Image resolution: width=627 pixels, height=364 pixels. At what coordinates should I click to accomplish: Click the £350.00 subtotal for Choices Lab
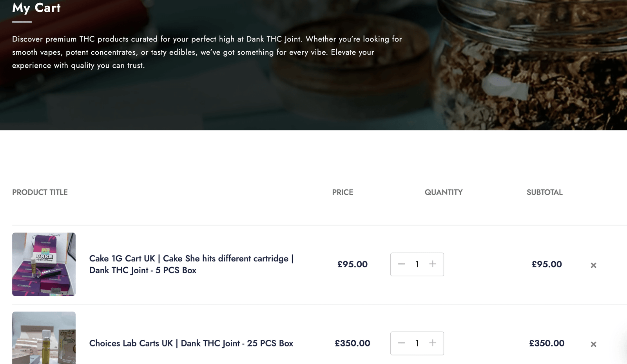(x=547, y=343)
